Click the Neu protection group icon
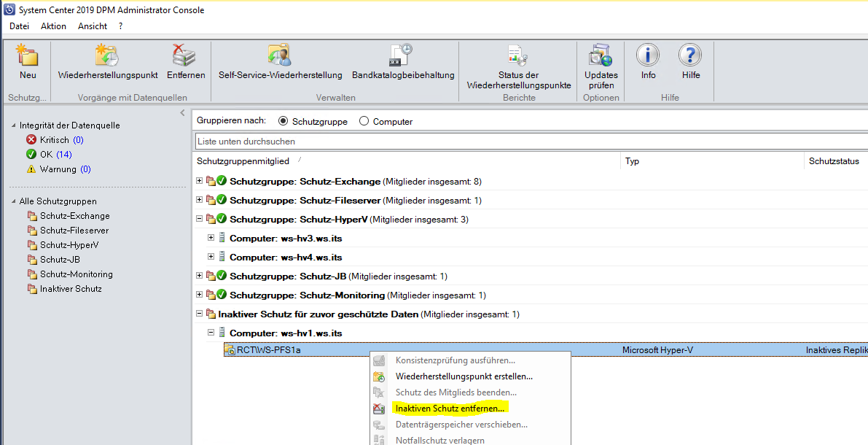Viewport: 868px width, 445px height. tap(27, 55)
